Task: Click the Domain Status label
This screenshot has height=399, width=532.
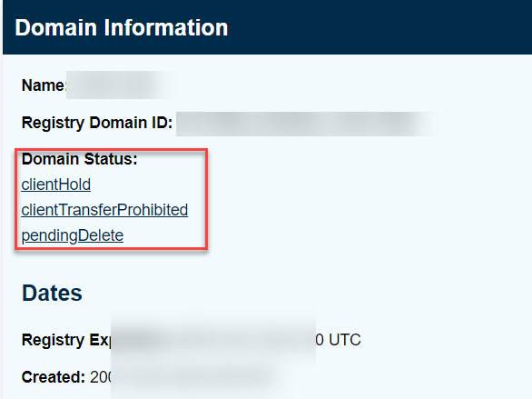Action: point(79,159)
